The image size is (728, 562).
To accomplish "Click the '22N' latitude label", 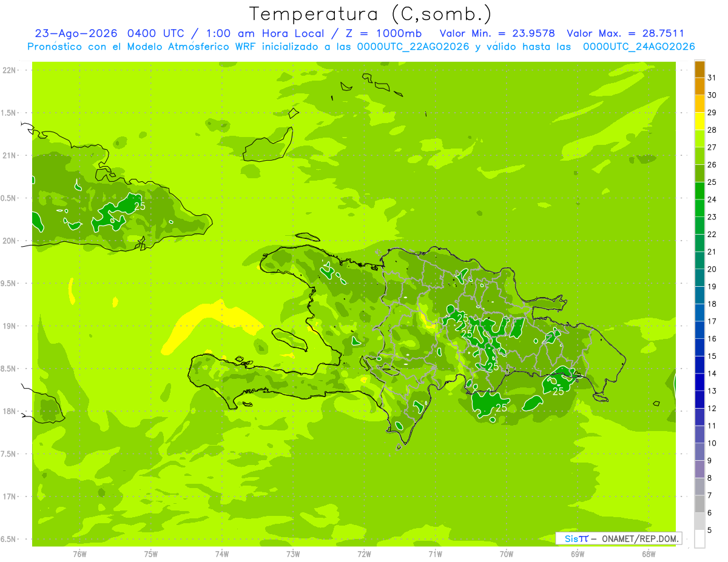I will click(10, 70).
